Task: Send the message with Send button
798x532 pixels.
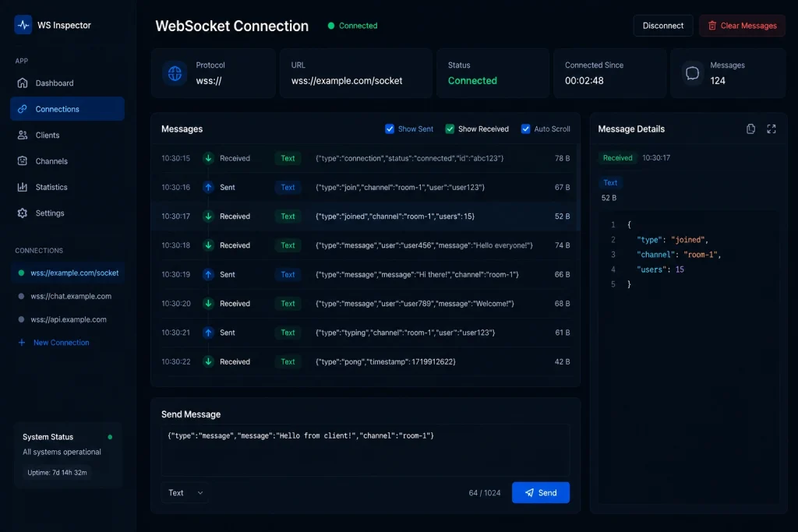Action: 541,492
